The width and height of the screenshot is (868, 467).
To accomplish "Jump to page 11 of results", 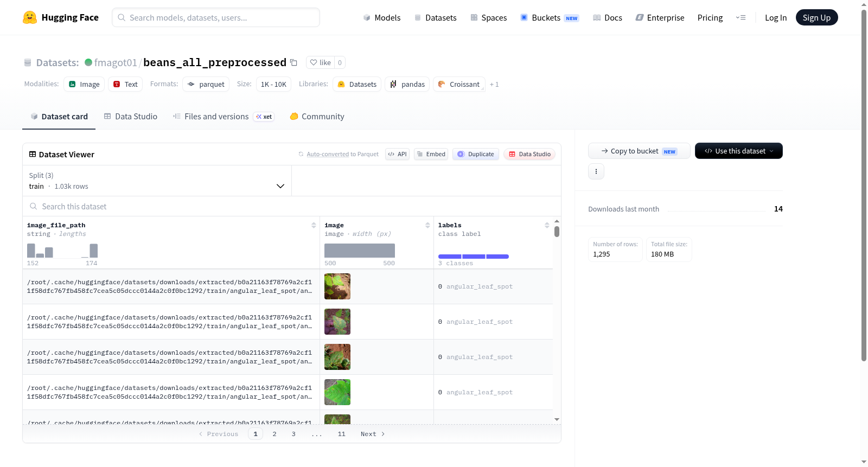I will click(341, 434).
